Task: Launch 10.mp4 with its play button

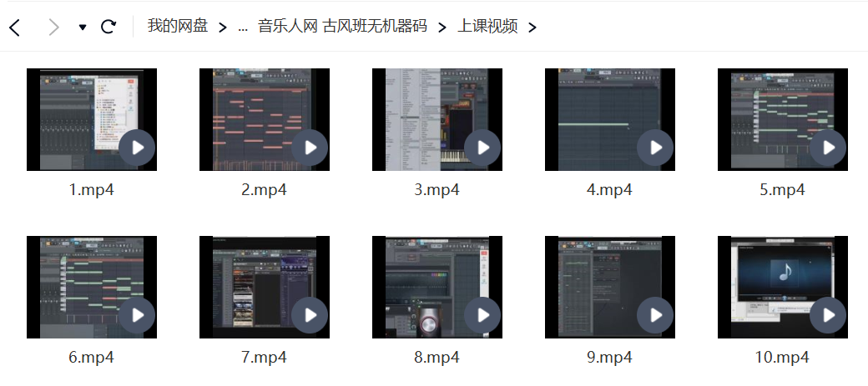Action: pyautogui.click(x=828, y=316)
